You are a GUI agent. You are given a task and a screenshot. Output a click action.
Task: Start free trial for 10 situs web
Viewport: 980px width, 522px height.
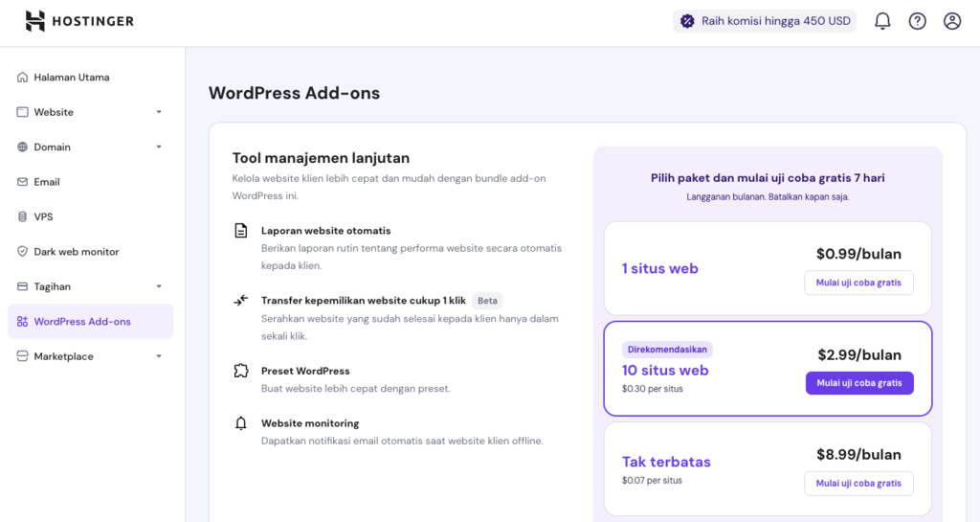click(859, 383)
